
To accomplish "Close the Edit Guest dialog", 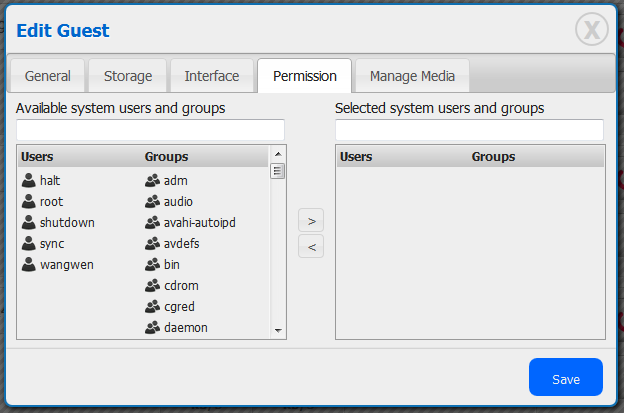I will pyautogui.click(x=591, y=31).
